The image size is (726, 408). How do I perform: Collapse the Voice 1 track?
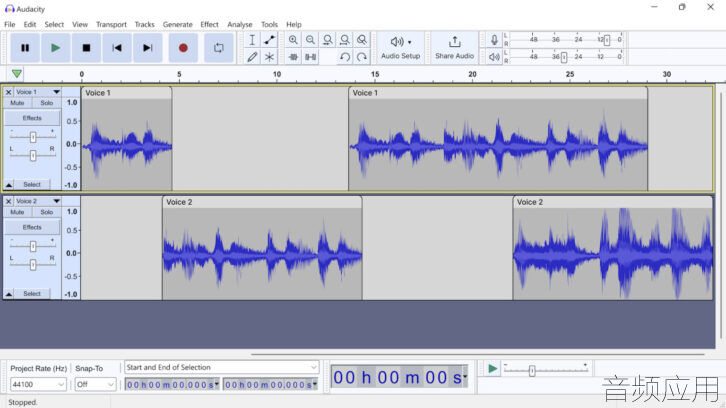(8, 185)
